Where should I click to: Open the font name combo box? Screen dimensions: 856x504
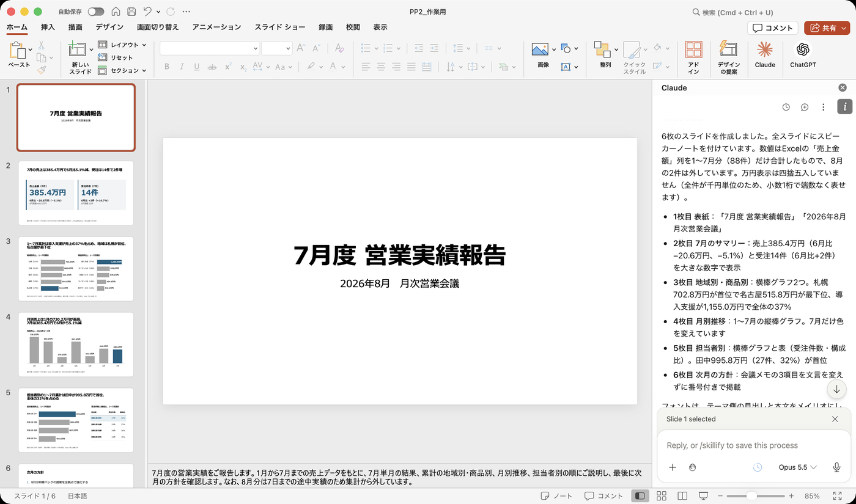click(x=210, y=48)
